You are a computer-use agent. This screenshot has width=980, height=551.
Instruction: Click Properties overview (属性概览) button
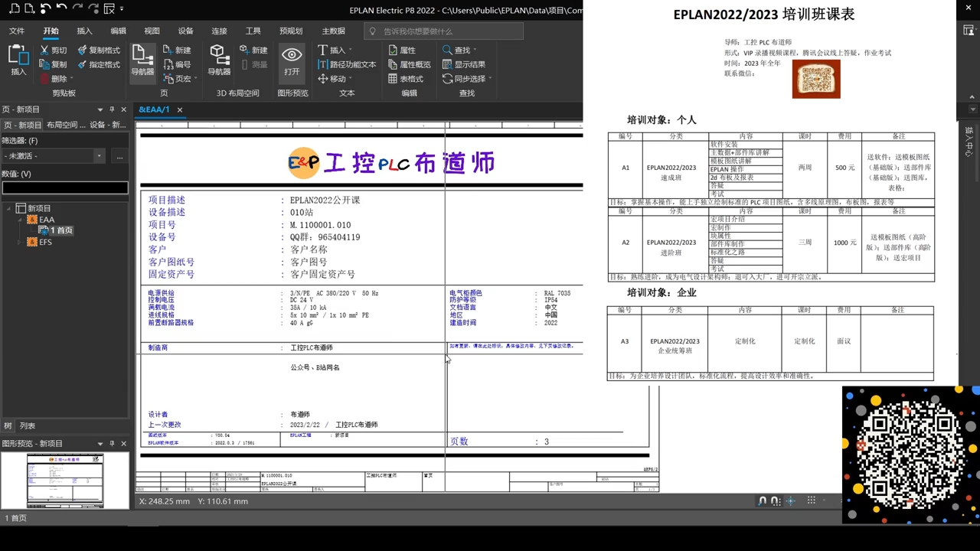coord(409,64)
